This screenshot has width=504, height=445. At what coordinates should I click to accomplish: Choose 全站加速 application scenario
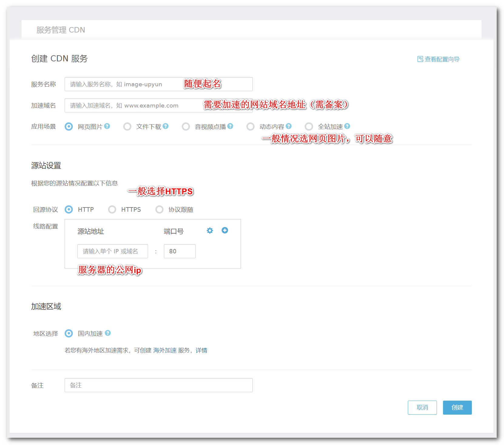coord(309,126)
